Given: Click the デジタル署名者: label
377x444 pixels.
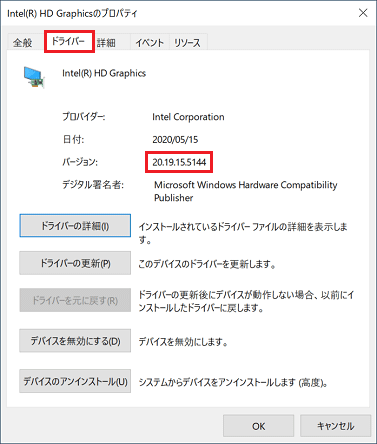Looking at the screenshot, I should point(93,185).
